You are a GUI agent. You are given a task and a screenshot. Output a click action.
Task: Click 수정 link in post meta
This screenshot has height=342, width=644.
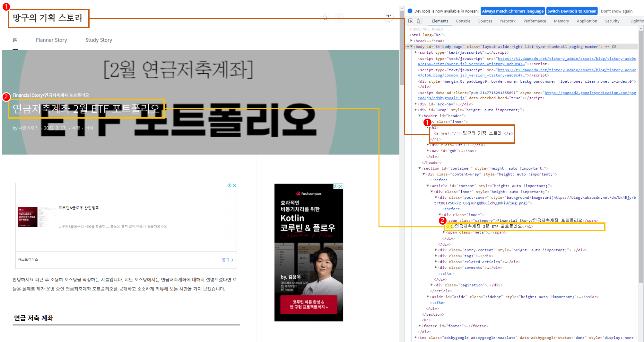coord(76,128)
